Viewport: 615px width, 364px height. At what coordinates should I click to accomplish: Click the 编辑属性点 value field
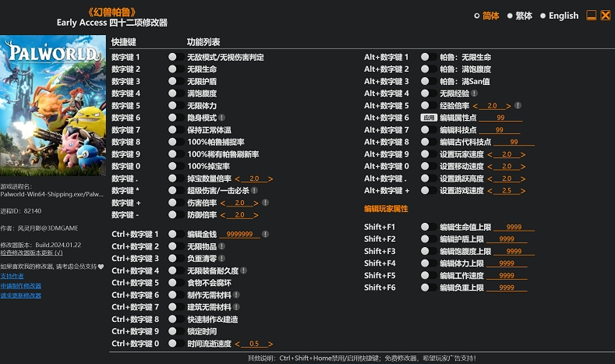500,118
